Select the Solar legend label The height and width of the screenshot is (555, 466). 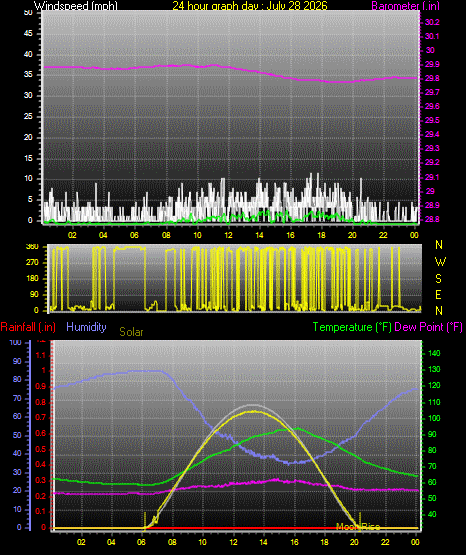[x=131, y=332]
